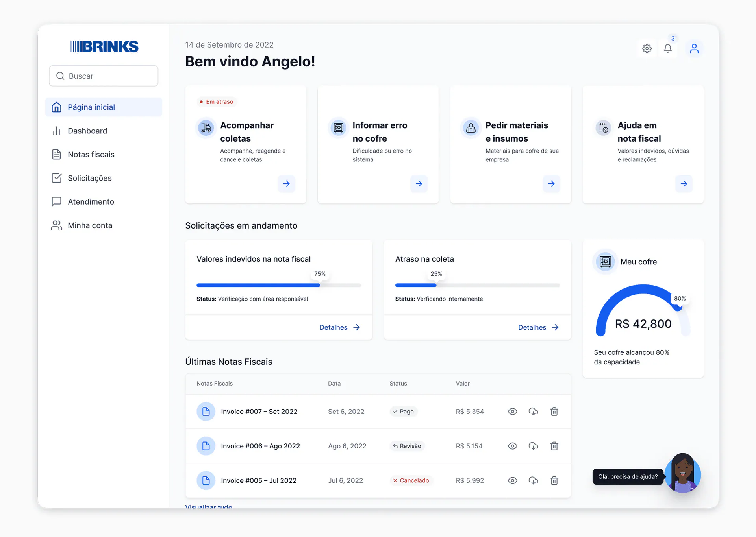Viewport: 756px width, 537px height.
Task: Click the Meu cofre 80% gauge
Action: coord(643,310)
